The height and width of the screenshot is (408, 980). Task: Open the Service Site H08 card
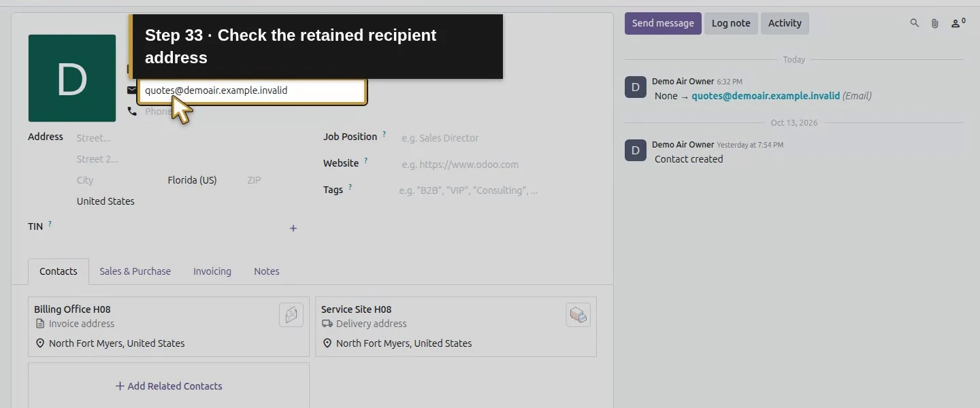click(x=456, y=326)
